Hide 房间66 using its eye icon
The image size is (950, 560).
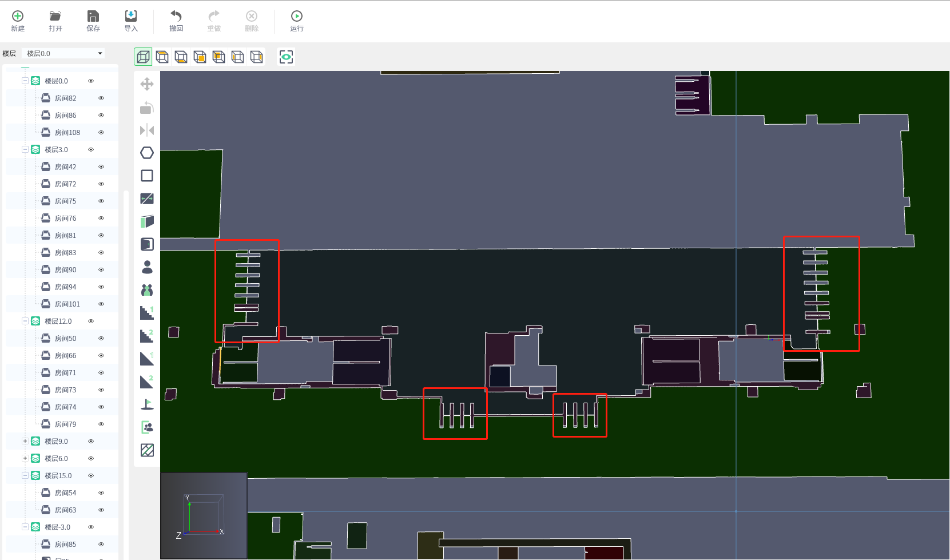[x=101, y=356]
